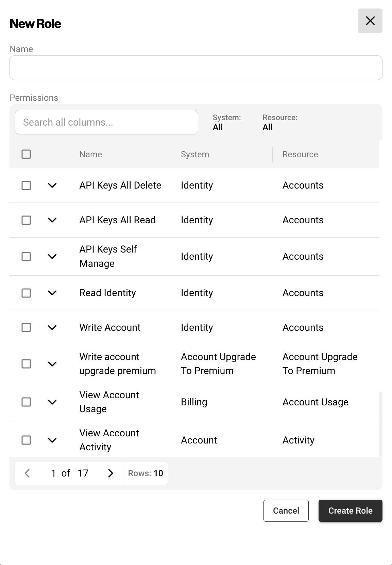The width and height of the screenshot is (392, 565).
Task: Select the Write Account permission checkbox
Action: 26,328
